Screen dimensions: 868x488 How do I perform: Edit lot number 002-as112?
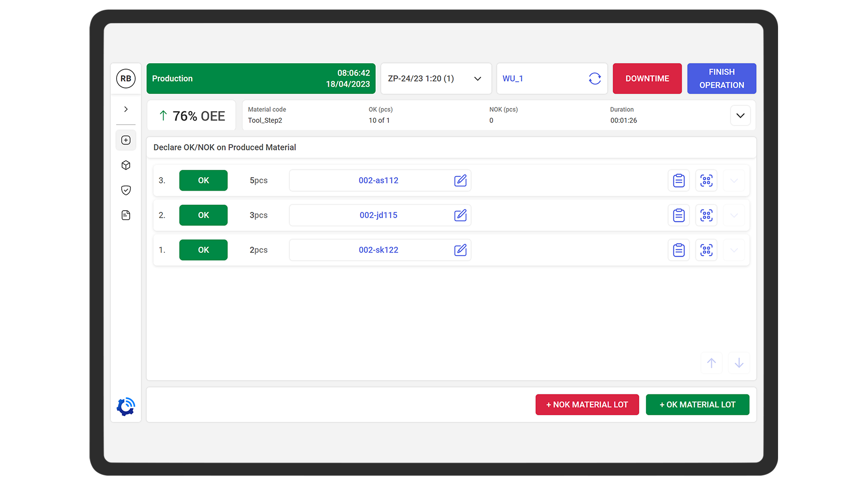pyautogui.click(x=460, y=180)
